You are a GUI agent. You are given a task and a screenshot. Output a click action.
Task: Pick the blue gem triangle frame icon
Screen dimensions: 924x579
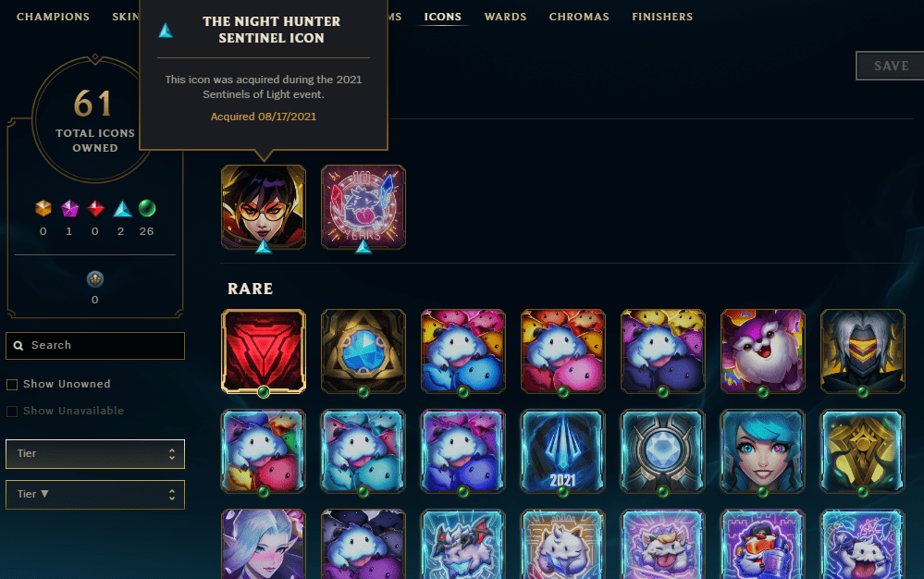tap(363, 351)
